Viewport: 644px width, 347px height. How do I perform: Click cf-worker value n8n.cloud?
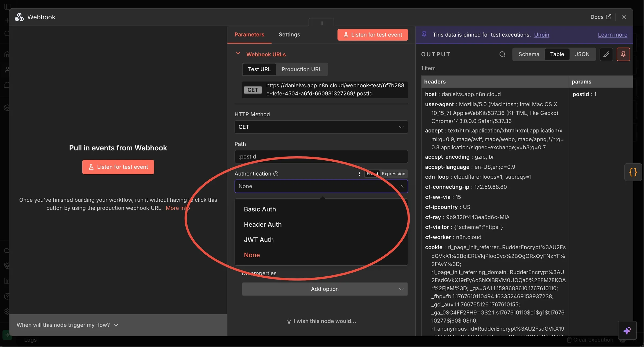[469, 237]
